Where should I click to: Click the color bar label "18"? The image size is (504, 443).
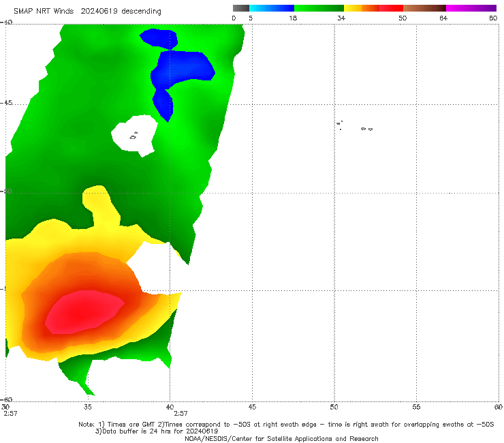pos(293,18)
